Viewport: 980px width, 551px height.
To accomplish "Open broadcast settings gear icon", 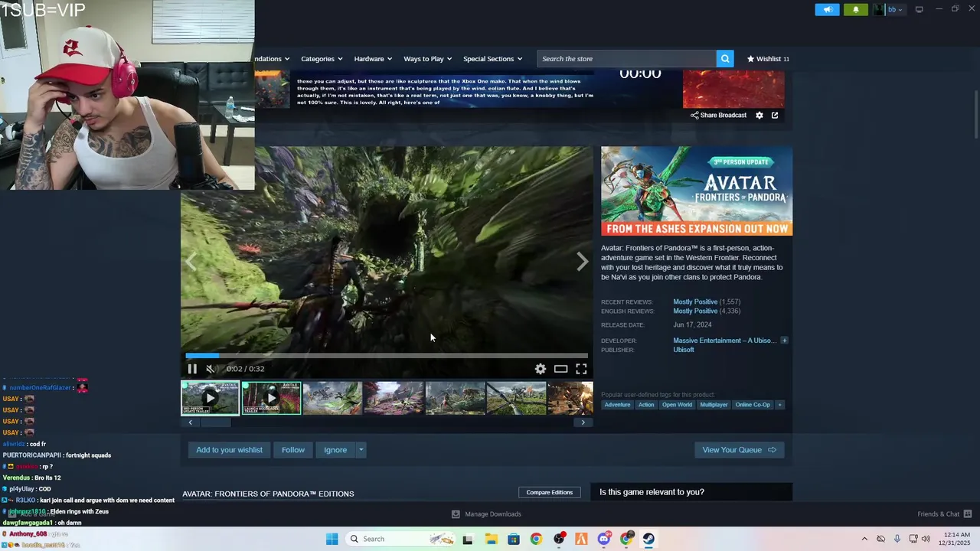I will point(759,116).
